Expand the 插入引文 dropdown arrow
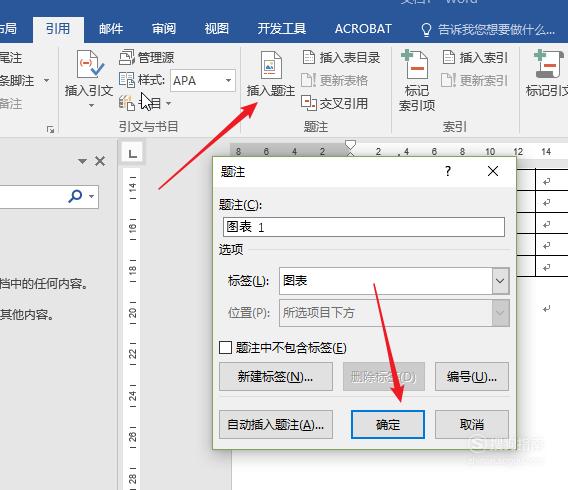Screen dimensions: 568x490 (x=91, y=105)
